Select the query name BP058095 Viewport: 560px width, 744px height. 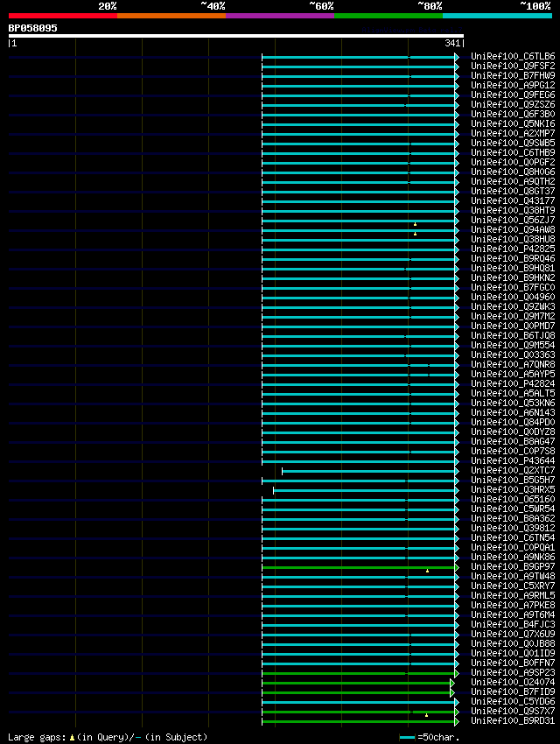click(x=32, y=28)
